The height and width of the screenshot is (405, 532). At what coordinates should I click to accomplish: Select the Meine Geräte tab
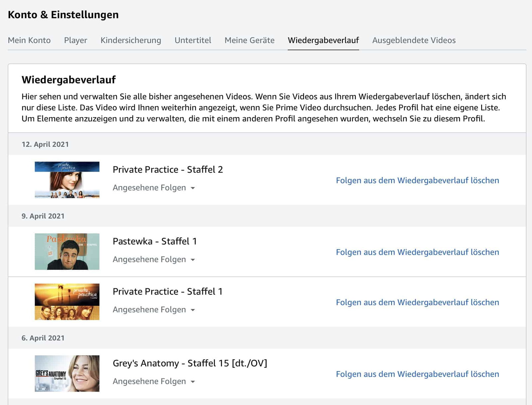[249, 40]
